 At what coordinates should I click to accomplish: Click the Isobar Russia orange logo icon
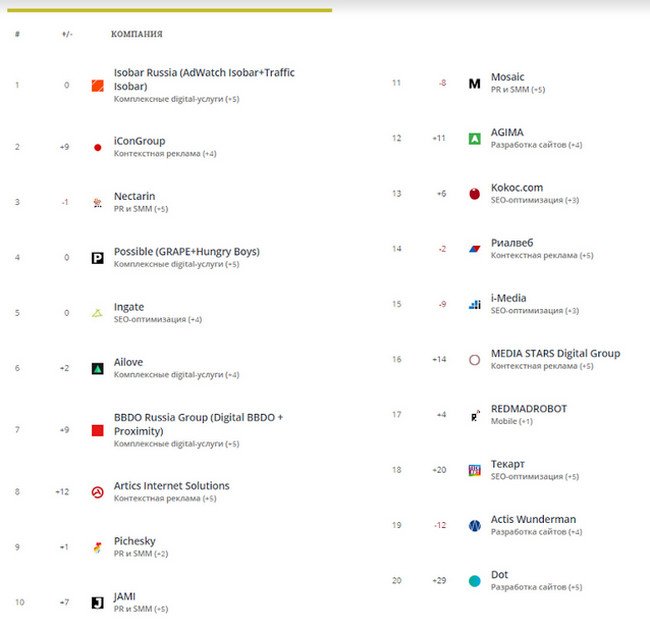[x=97, y=86]
